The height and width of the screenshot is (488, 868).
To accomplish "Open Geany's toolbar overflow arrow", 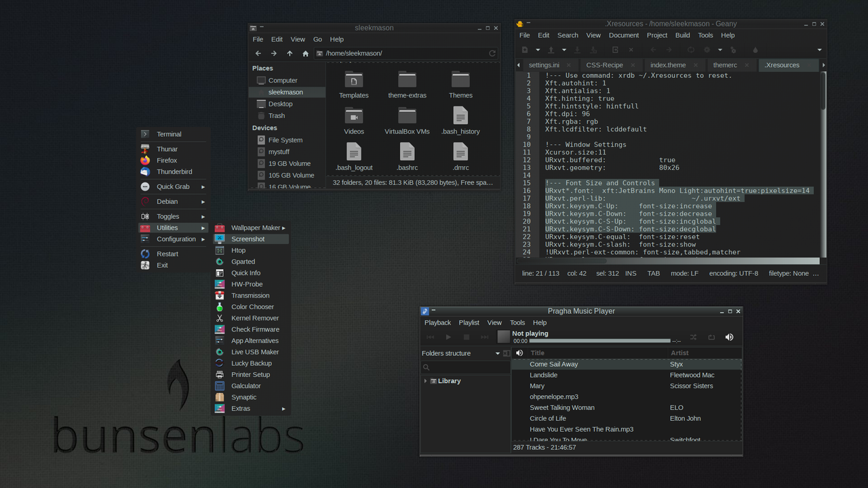I will [x=819, y=49].
